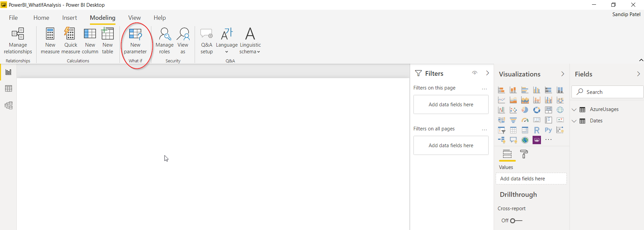Click Manage relationships button
Image resolution: width=644 pixels, height=230 pixels.
[18, 41]
